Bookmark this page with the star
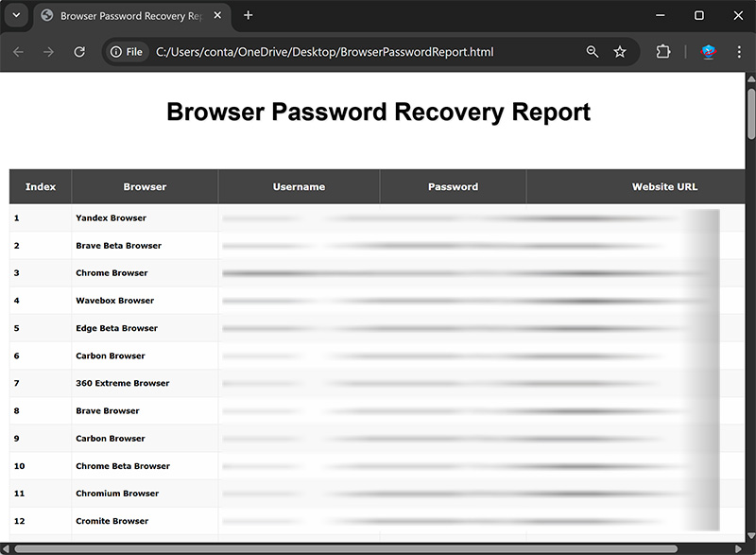Screen dimensions: 756x555 (620, 52)
